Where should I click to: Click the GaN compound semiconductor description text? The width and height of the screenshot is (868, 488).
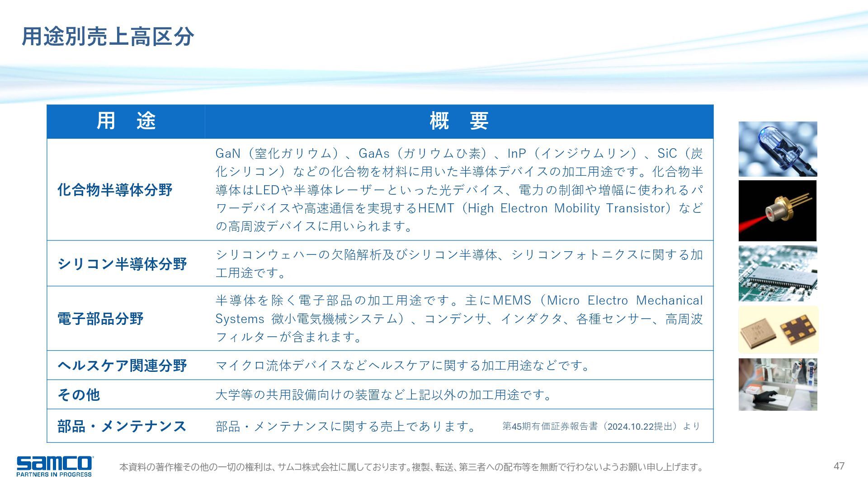459,190
